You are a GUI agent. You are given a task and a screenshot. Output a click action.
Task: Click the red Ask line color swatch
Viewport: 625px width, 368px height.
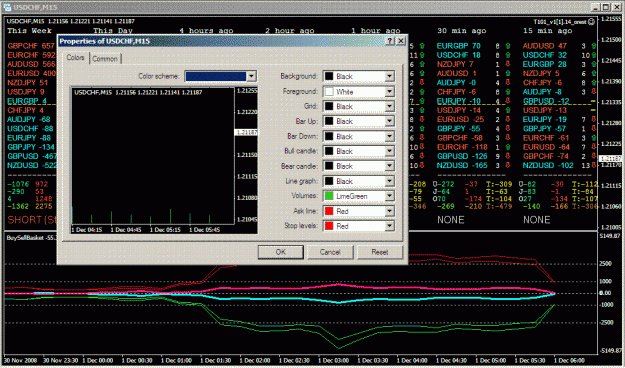329,211
